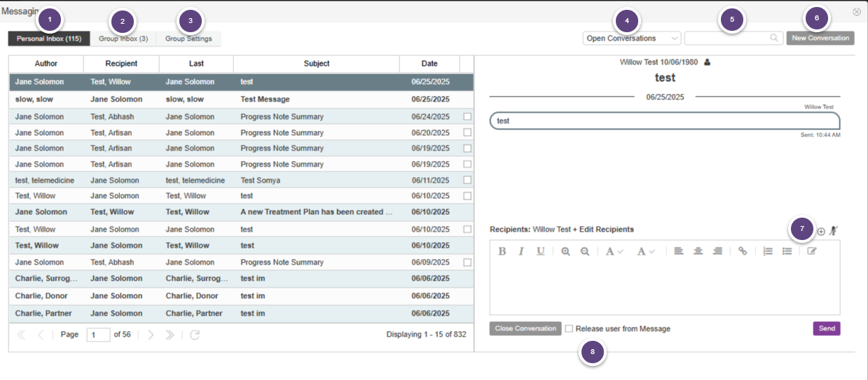This screenshot has height=380, width=868.
Task: Toggle bold formatting in the message editor
Action: click(502, 251)
